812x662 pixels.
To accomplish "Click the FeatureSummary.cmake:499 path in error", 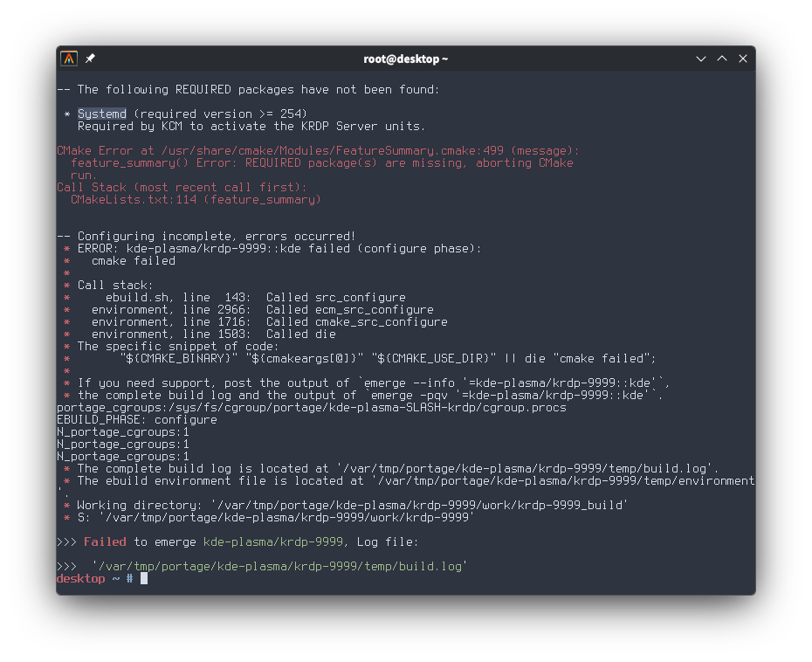I will tap(333, 151).
